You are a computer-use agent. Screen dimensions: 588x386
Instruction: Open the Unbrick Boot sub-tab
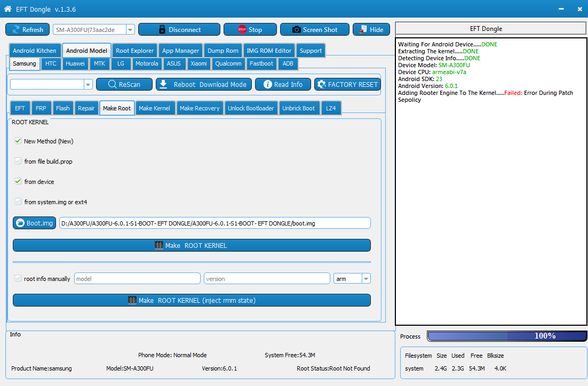(x=298, y=108)
